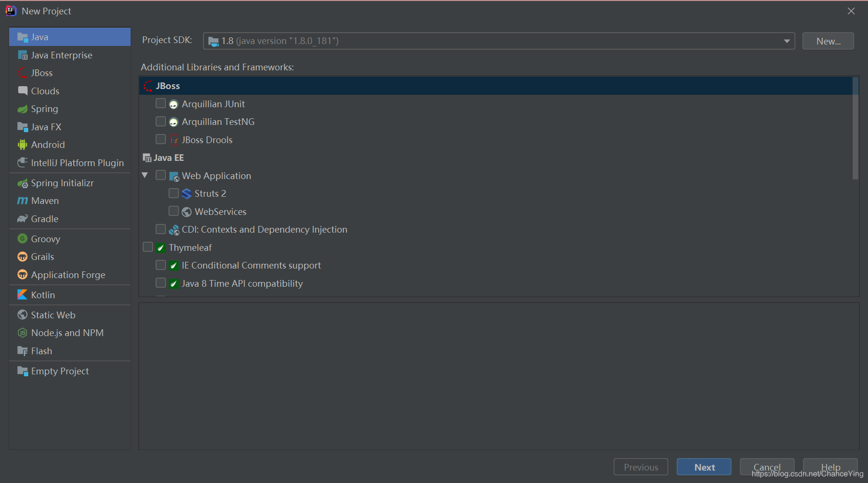This screenshot has width=868, height=483.
Task: Enable the Struts 2 checkbox
Action: [174, 193]
